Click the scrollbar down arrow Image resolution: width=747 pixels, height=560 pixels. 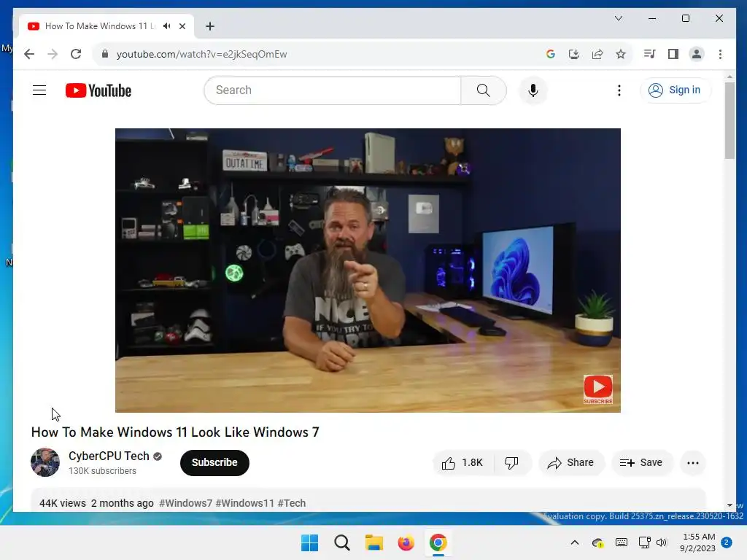(729, 505)
